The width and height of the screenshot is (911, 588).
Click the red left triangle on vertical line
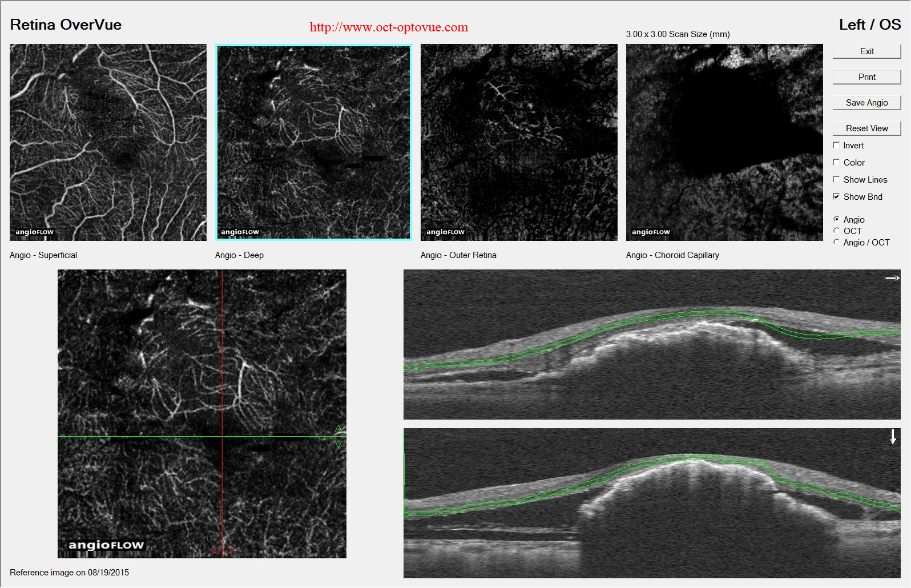click(x=215, y=550)
